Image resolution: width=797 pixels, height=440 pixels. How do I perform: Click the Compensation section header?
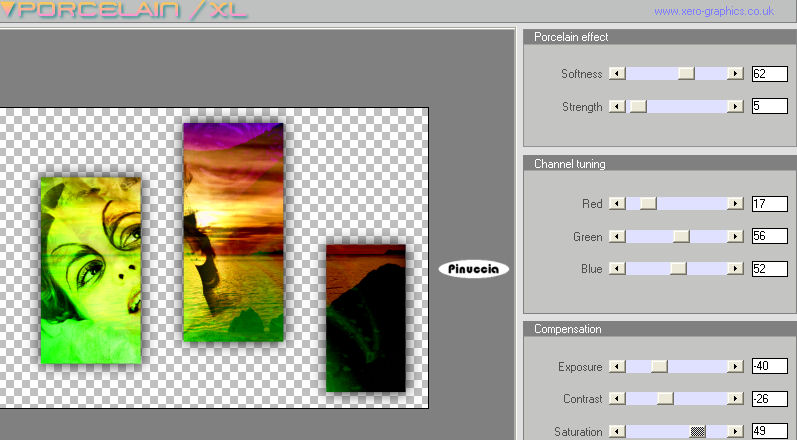click(x=660, y=329)
